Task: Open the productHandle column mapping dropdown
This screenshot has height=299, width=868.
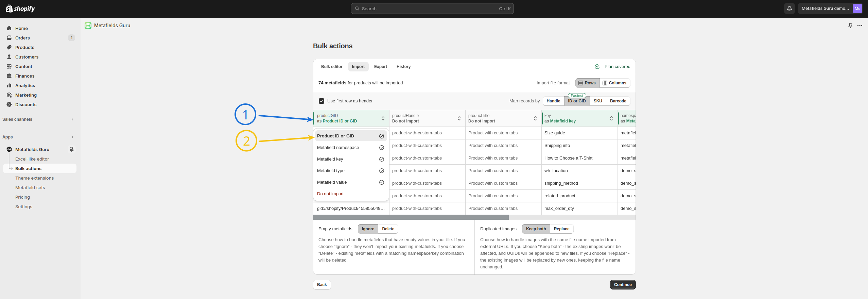Action: tap(427, 118)
